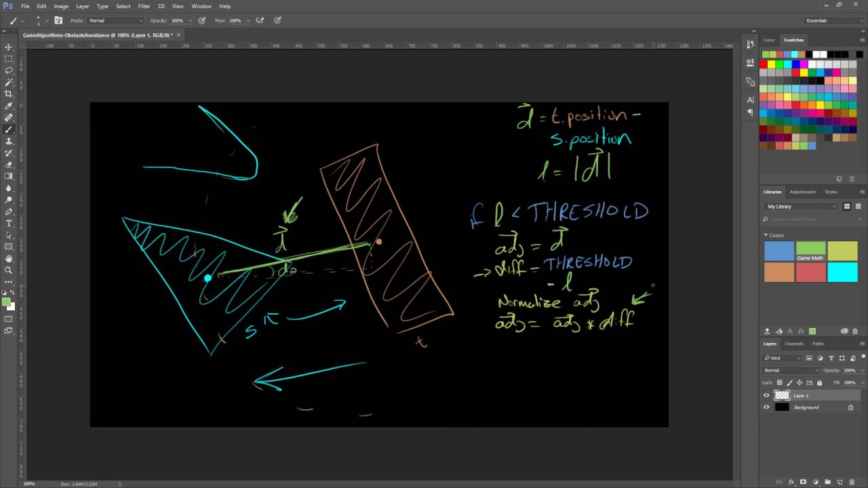
Task: Select the Eyedropper tool
Action: (9, 106)
